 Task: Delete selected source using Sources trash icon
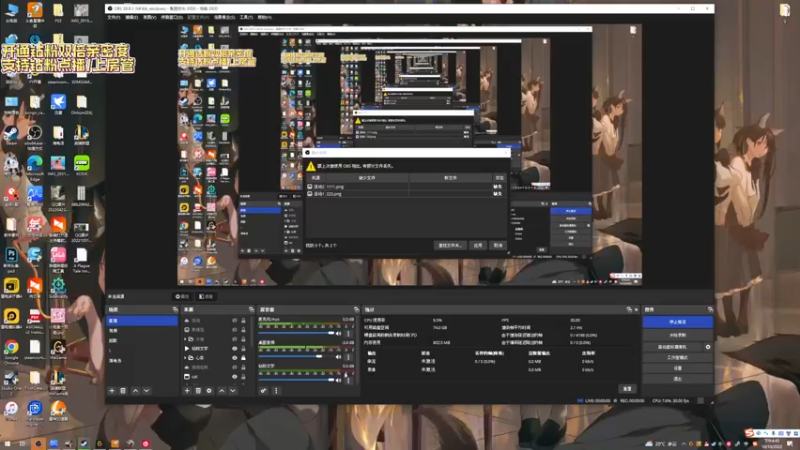[198, 391]
